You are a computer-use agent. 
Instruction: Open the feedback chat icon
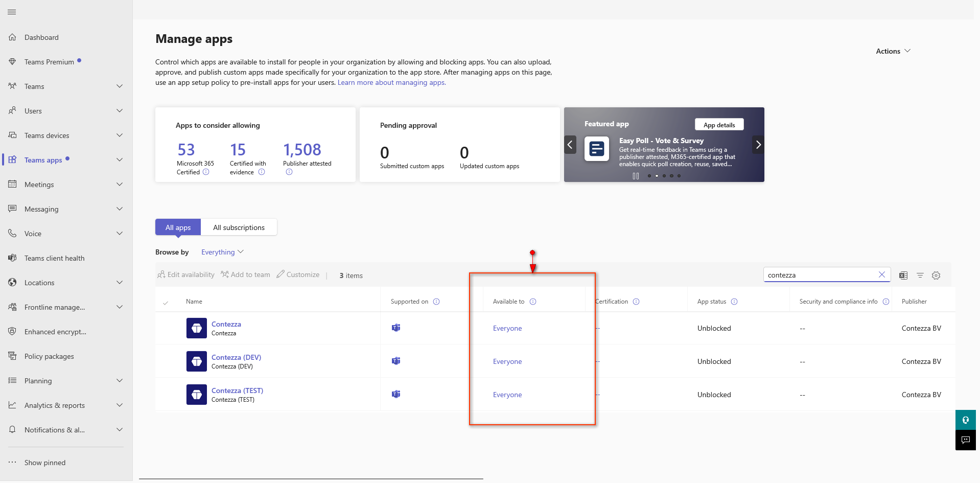965,440
